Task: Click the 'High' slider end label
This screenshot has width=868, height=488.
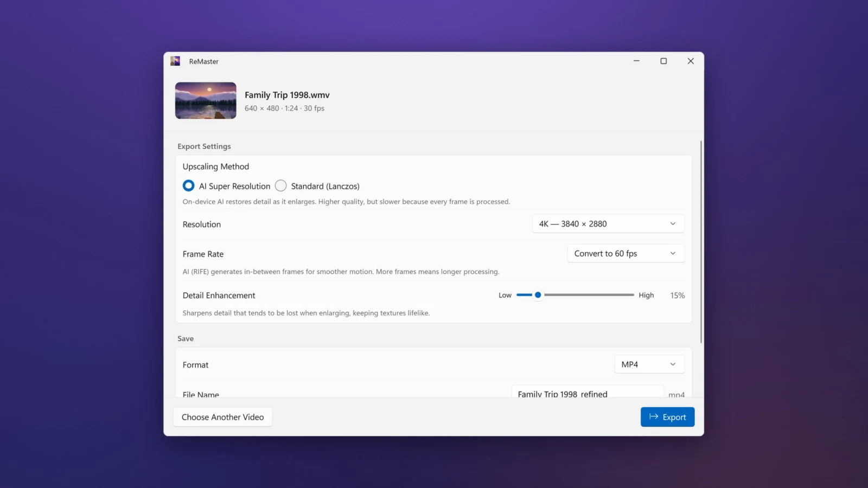Action: click(646, 296)
